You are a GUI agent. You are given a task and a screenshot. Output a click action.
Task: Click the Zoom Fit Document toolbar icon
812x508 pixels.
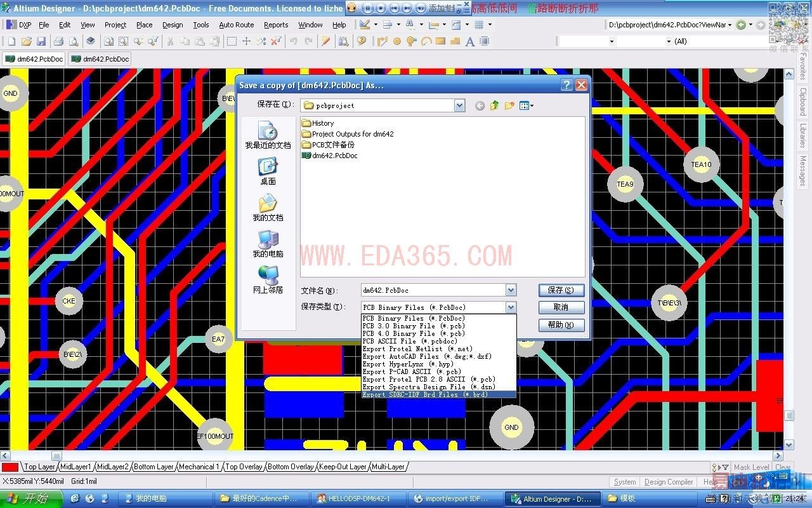click(108, 41)
